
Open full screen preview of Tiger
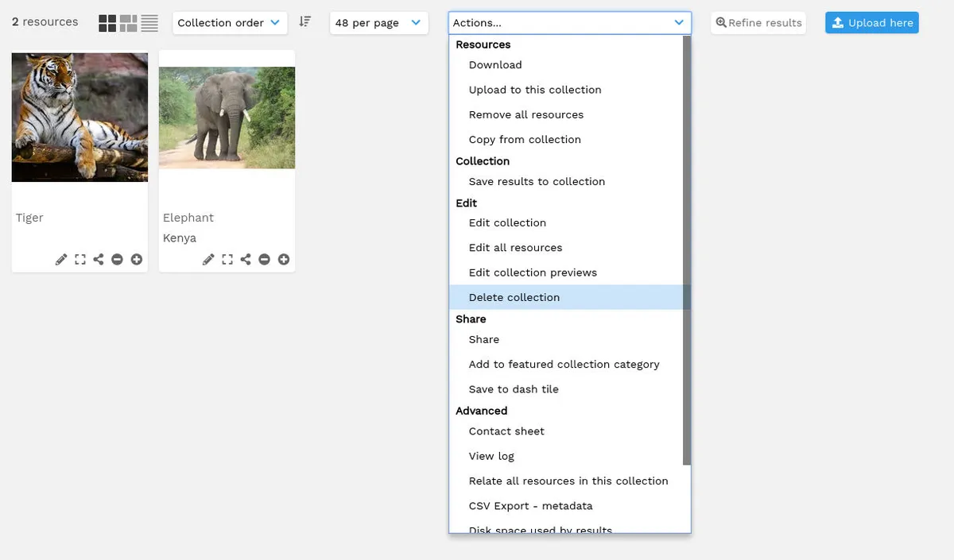coord(80,260)
